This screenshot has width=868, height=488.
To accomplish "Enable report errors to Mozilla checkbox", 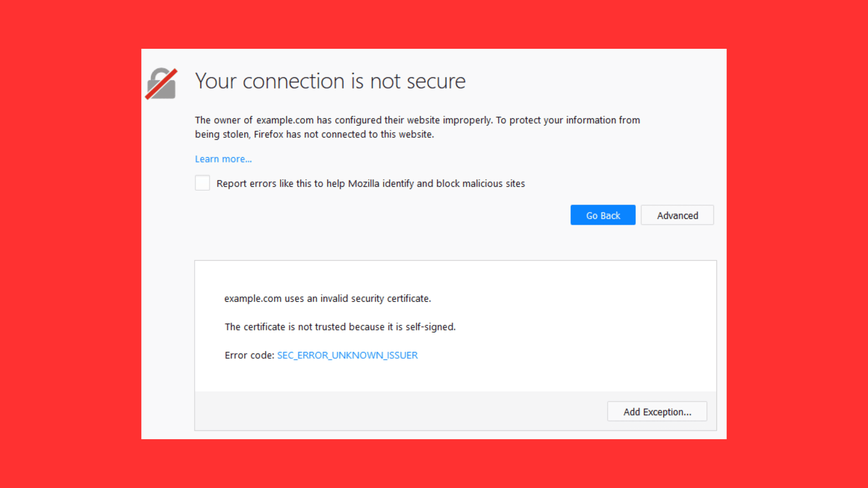I will [x=203, y=183].
